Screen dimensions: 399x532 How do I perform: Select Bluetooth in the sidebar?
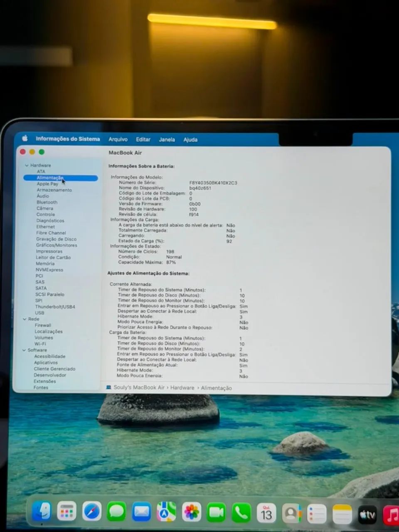[x=47, y=202]
